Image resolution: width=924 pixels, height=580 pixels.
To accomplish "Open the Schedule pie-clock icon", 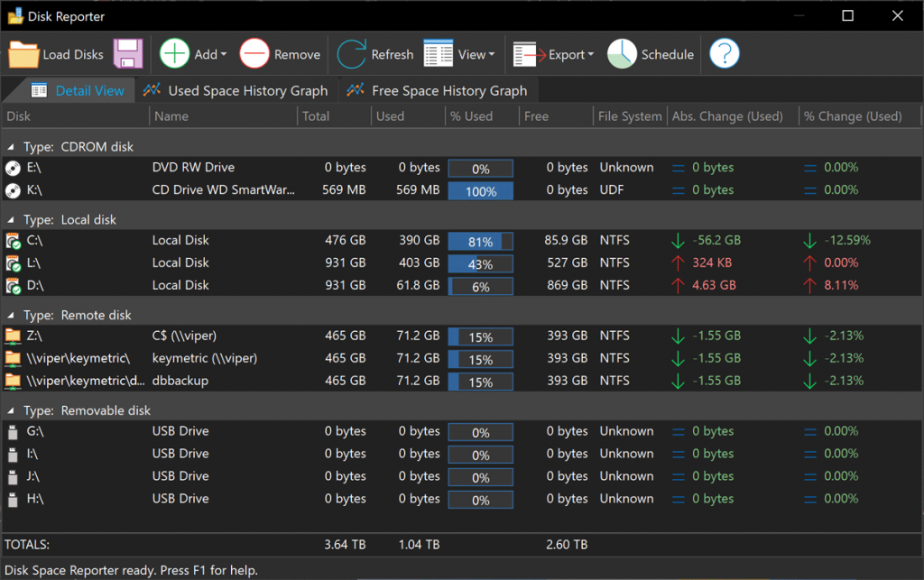I will (623, 54).
